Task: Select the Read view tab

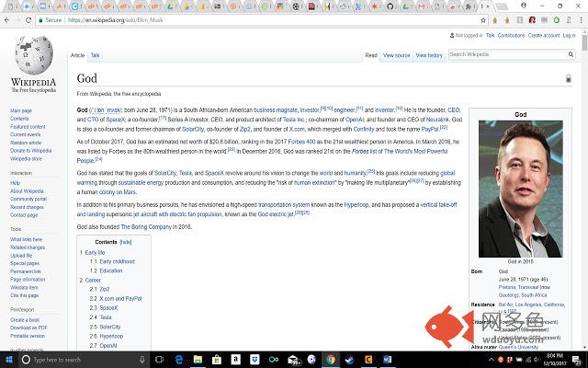Action: pos(371,55)
